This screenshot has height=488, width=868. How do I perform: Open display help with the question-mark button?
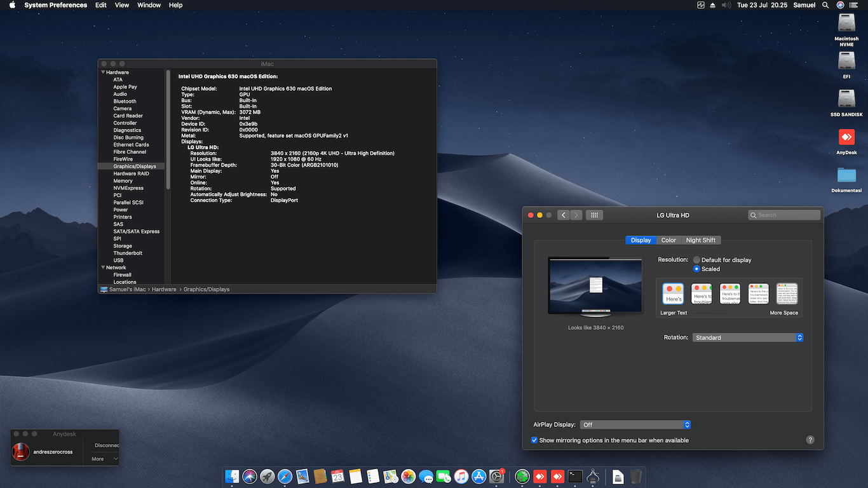[x=810, y=440]
